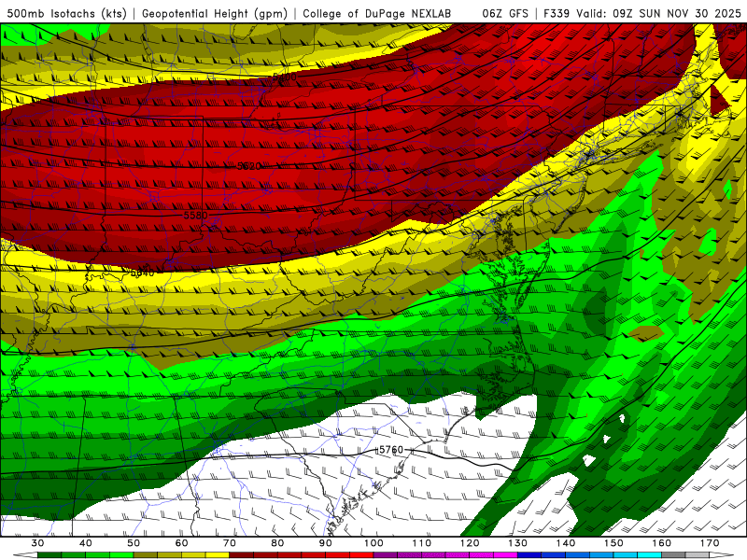
Task: Click the 160 value on the color scale
Action: (x=662, y=543)
